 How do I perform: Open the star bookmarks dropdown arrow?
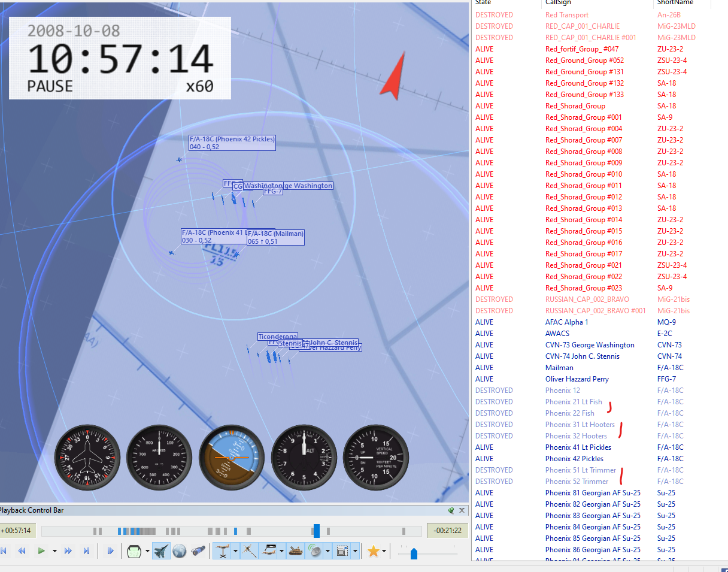click(384, 551)
